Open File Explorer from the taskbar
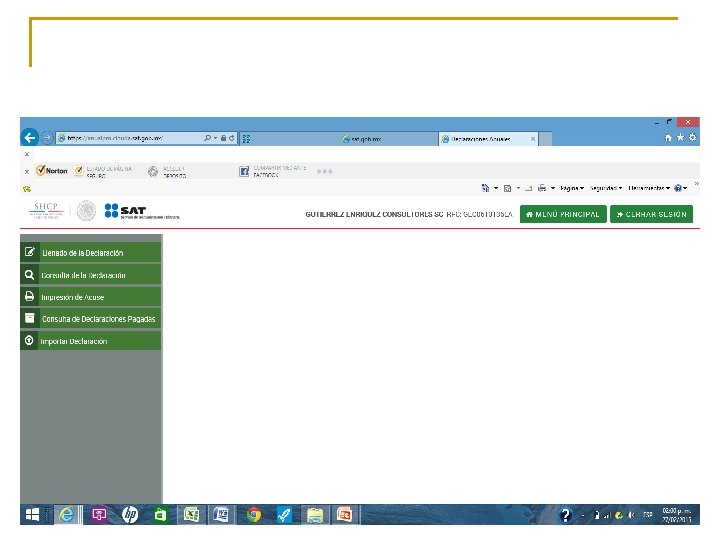The width and height of the screenshot is (720, 540). coord(315,515)
